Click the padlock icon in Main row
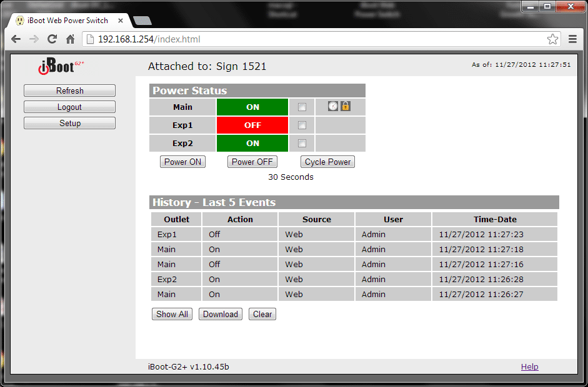Screen dimensions: 588x387 pyautogui.click(x=345, y=107)
